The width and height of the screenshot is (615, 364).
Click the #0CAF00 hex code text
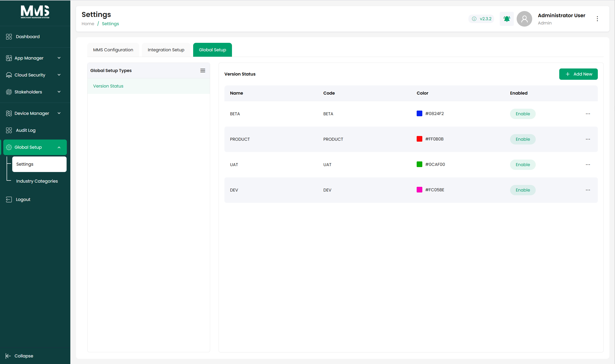(x=435, y=164)
